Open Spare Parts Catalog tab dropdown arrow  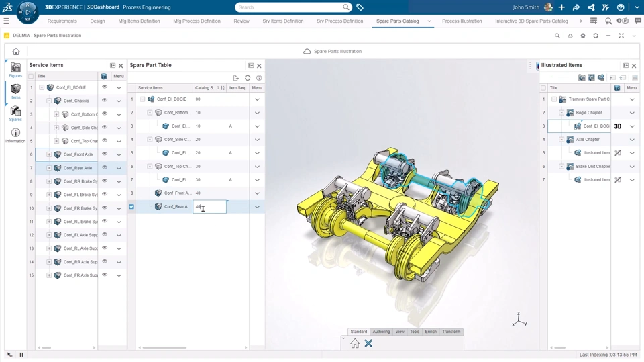tap(429, 21)
